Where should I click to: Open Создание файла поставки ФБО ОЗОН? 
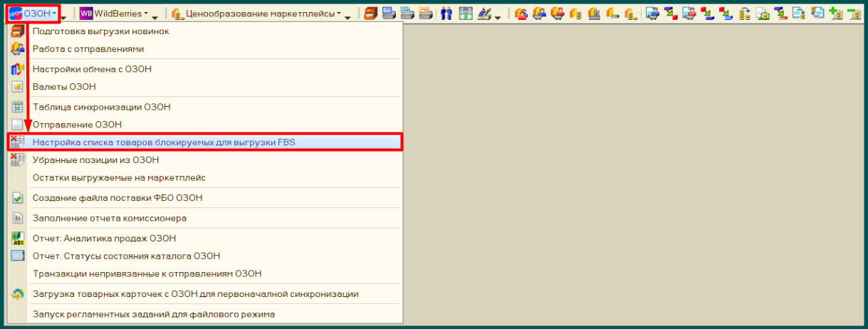click(x=205, y=198)
